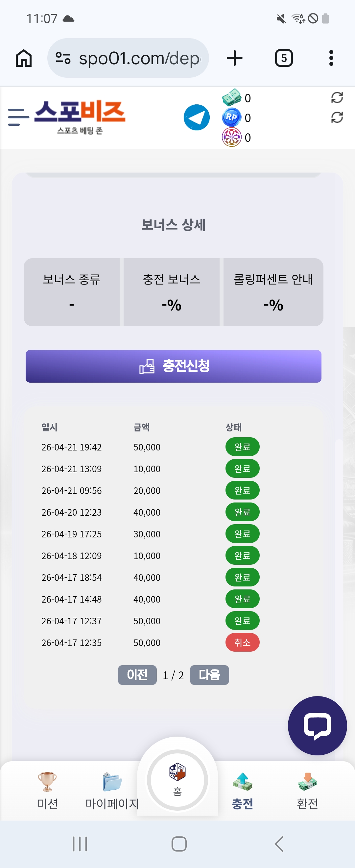Open 마이페이지 from bottom navigation
Viewport: 355px width, 868px height.
point(112,790)
